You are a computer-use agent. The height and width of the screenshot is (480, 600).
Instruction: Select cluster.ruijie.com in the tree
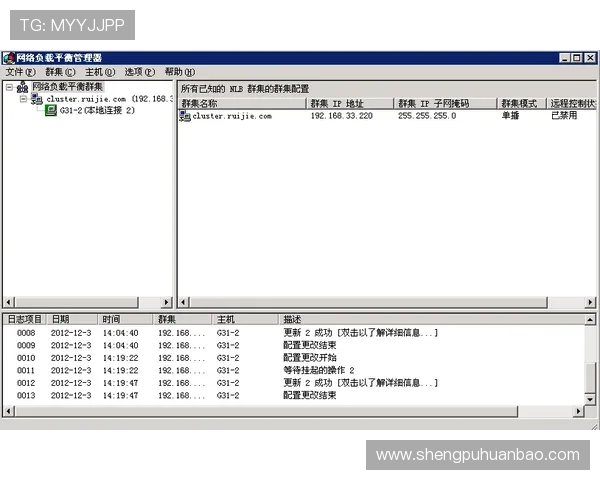(x=109, y=99)
